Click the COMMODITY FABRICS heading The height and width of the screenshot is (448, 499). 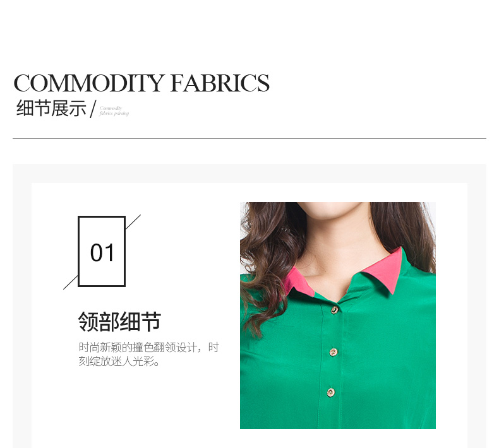[x=141, y=83]
